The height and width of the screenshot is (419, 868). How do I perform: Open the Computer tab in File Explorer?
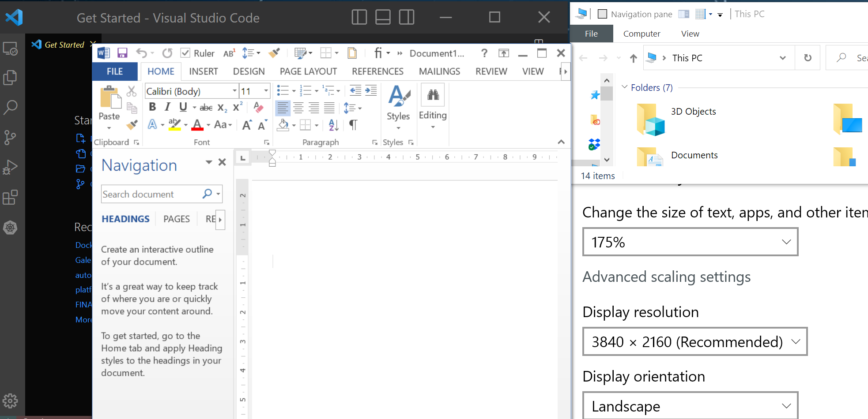tap(642, 34)
